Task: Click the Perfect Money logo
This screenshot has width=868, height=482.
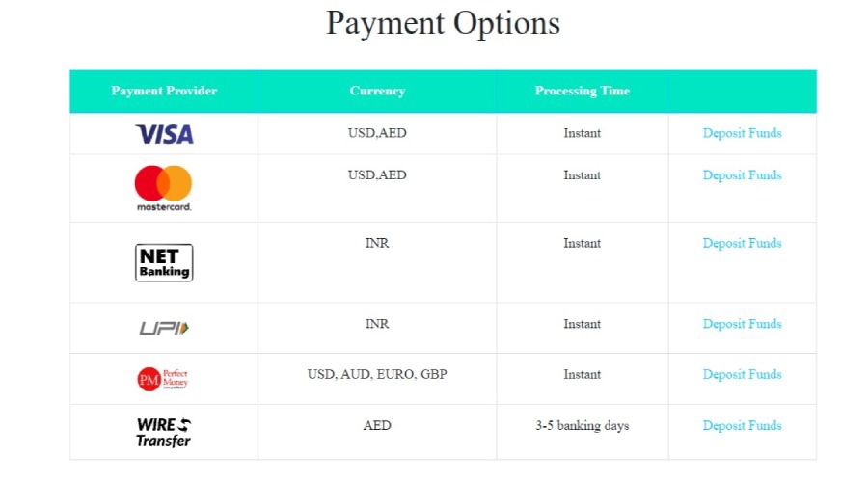Action: [163, 379]
